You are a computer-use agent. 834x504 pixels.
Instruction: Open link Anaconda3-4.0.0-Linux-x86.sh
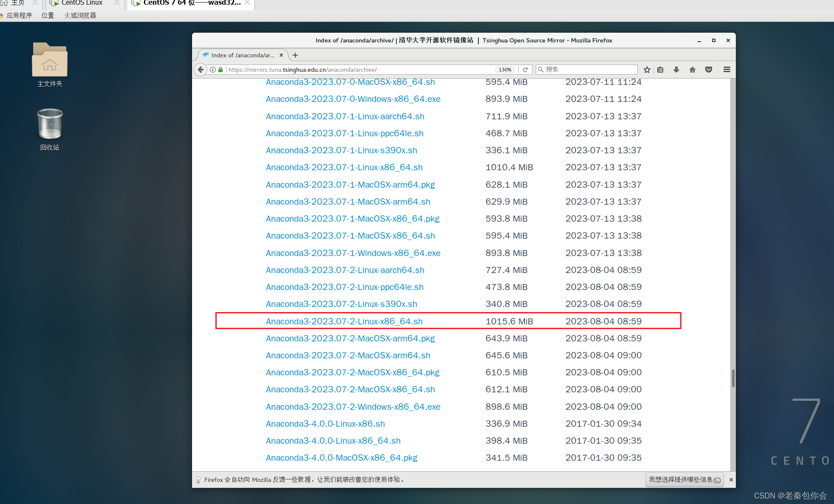click(325, 424)
